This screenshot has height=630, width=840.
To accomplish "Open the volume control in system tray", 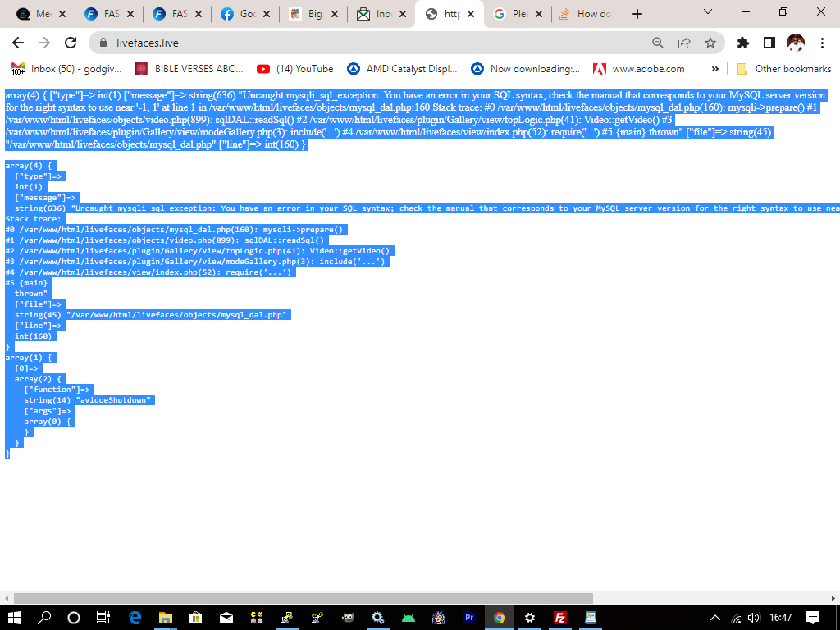I will click(x=756, y=617).
